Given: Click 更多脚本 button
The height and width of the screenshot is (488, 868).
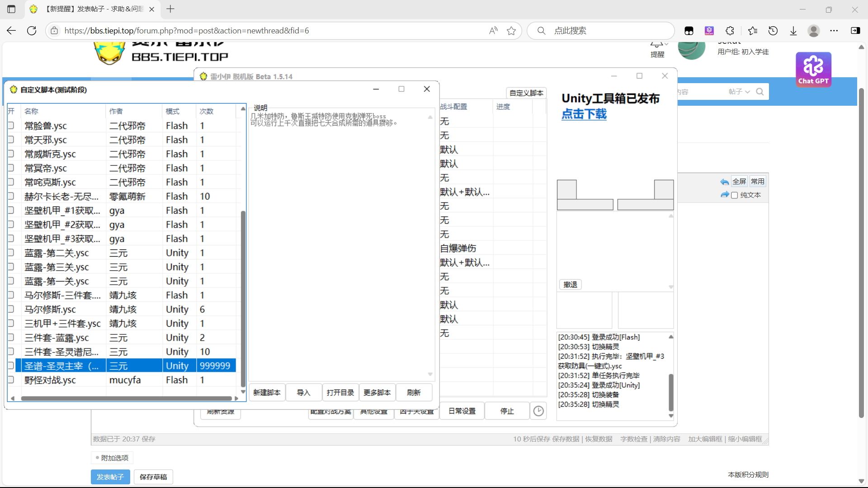Looking at the screenshot, I should (x=377, y=393).
